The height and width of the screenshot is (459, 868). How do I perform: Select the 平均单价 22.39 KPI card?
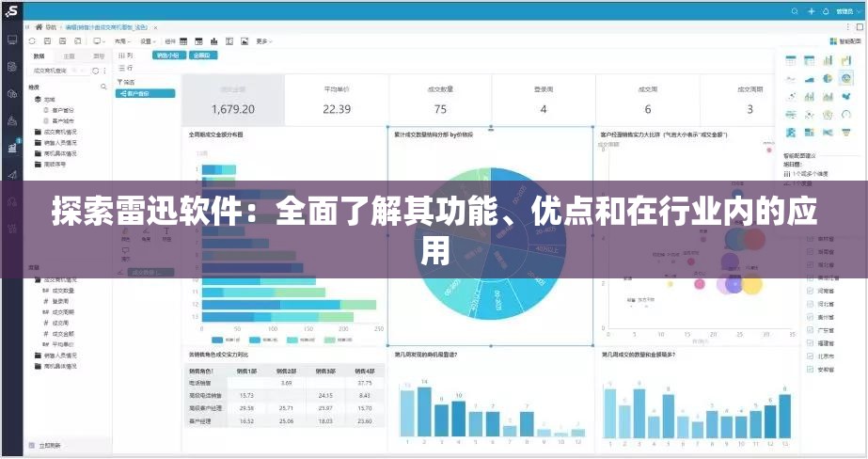click(x=337, y=101)
